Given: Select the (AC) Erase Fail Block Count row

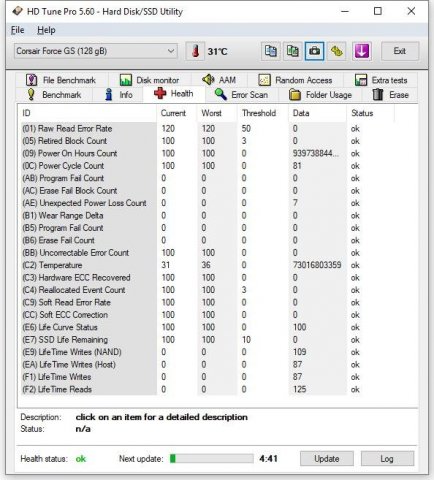Looking at the screenshot, I should pos(207,191).
